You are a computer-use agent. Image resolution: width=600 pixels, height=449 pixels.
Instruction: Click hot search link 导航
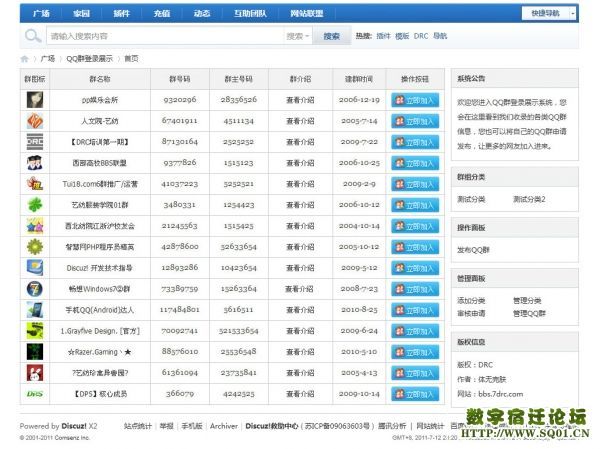pyautogui.click(x=440, y=36)
